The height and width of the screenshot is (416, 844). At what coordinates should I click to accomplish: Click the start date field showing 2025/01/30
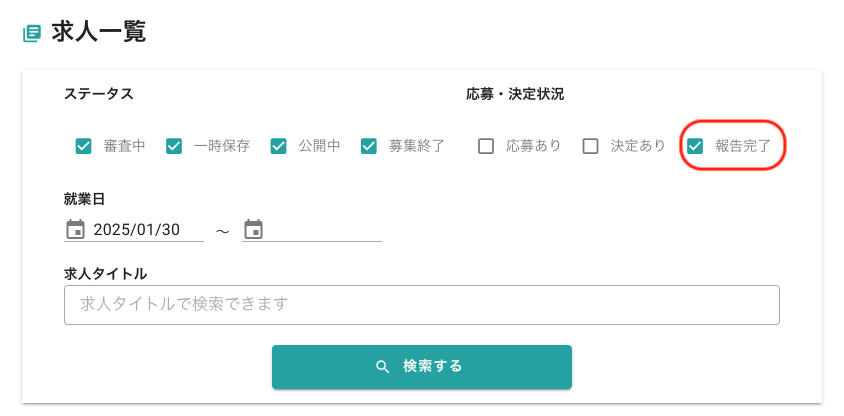pyautogui.click(x=146, y=230)
